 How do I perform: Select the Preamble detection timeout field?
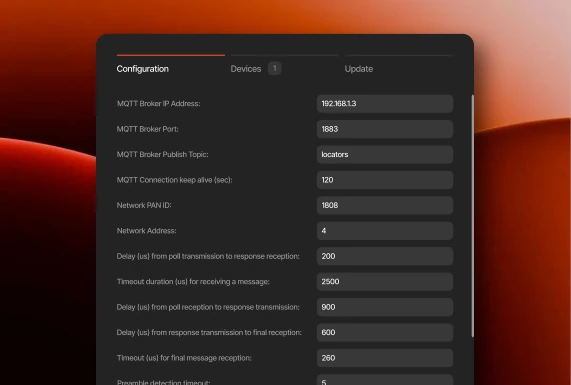tap(385, 380)
